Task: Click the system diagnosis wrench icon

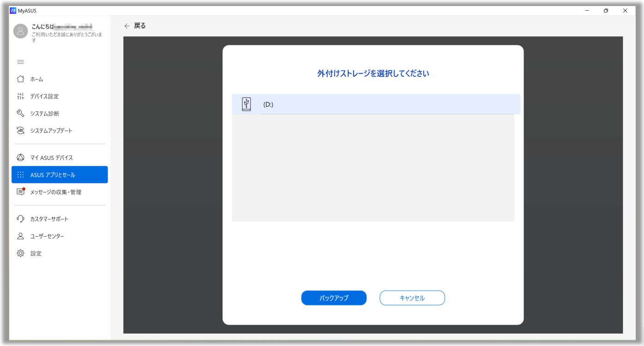Action: click(20, 113)
